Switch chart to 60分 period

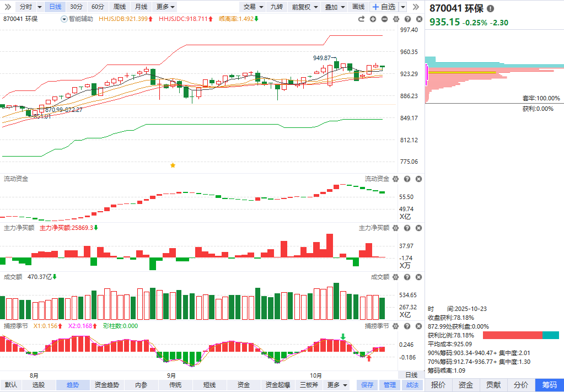pyautogui.click(x=98, y=7)
